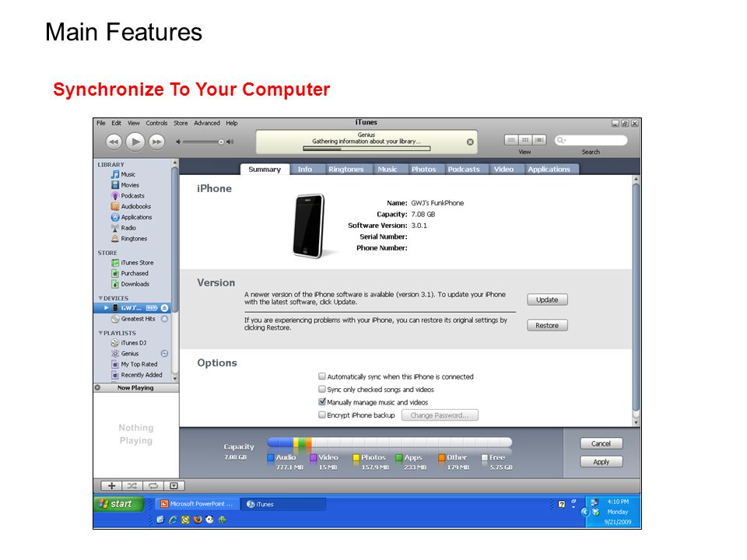Add a new playlist with plus button
Viewport: 747px width, 560px height.
(x=111, y=485)
